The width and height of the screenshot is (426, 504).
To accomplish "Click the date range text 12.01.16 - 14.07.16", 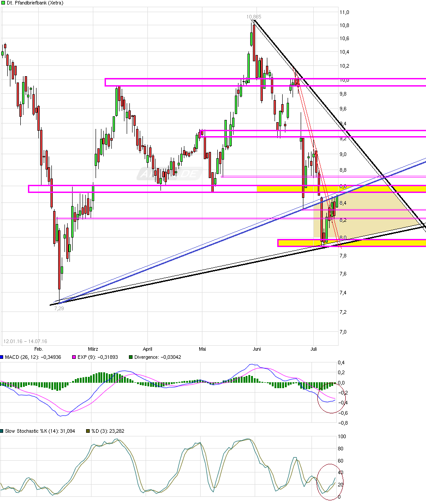I will [x=26, y=341].
